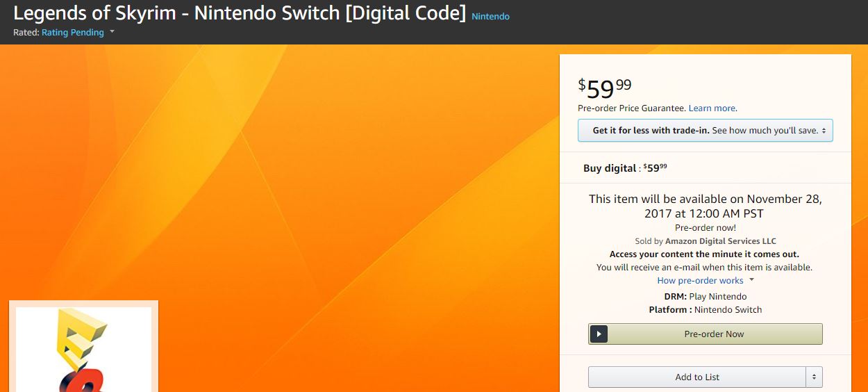
Task: Click the Add to List button
Action: coord(696,377)
